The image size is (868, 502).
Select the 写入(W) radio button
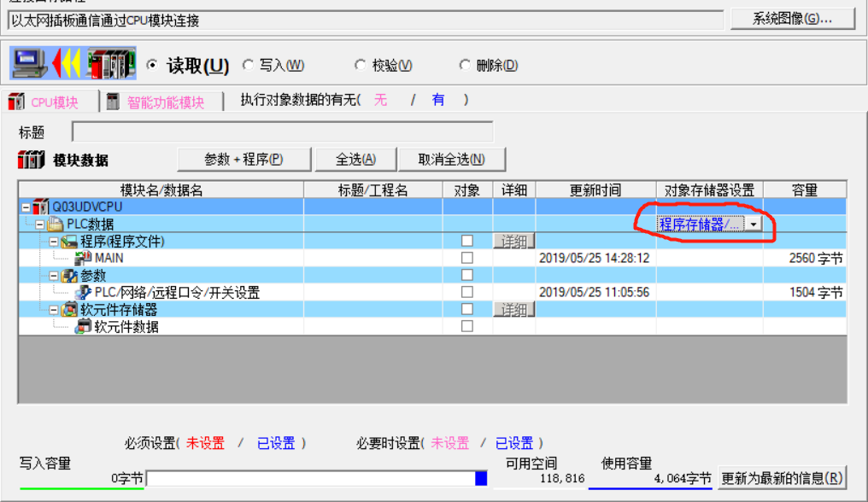pos(249,65)
